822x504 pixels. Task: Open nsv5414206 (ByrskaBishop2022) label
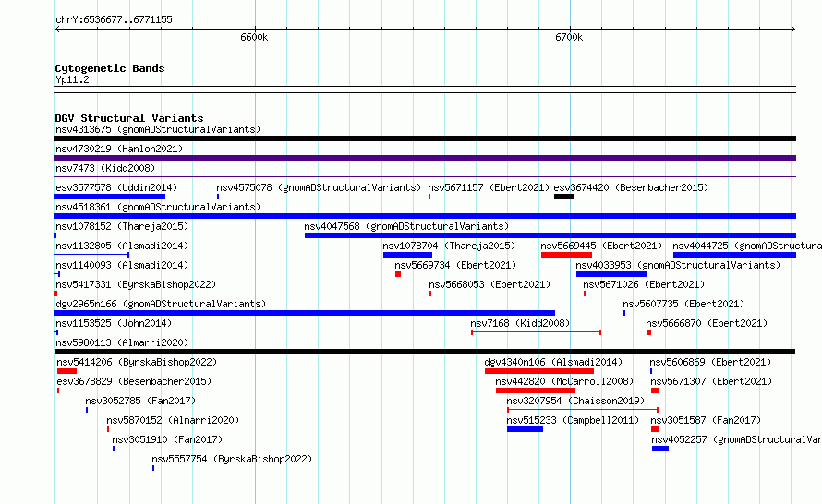click(137, 362)
